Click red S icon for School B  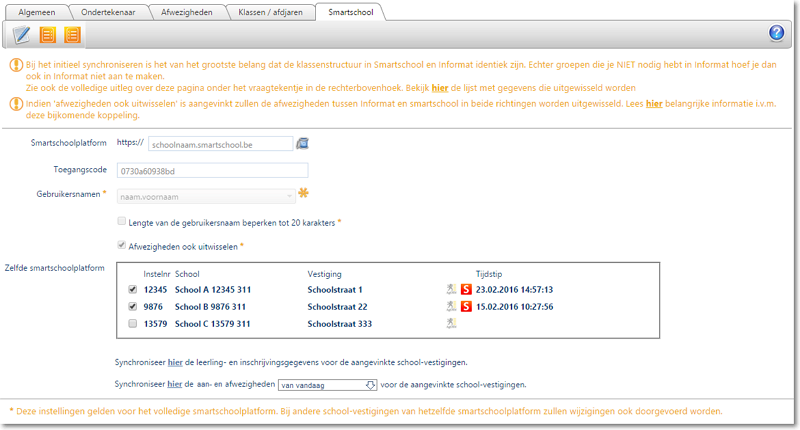click(x=466, y=307)
